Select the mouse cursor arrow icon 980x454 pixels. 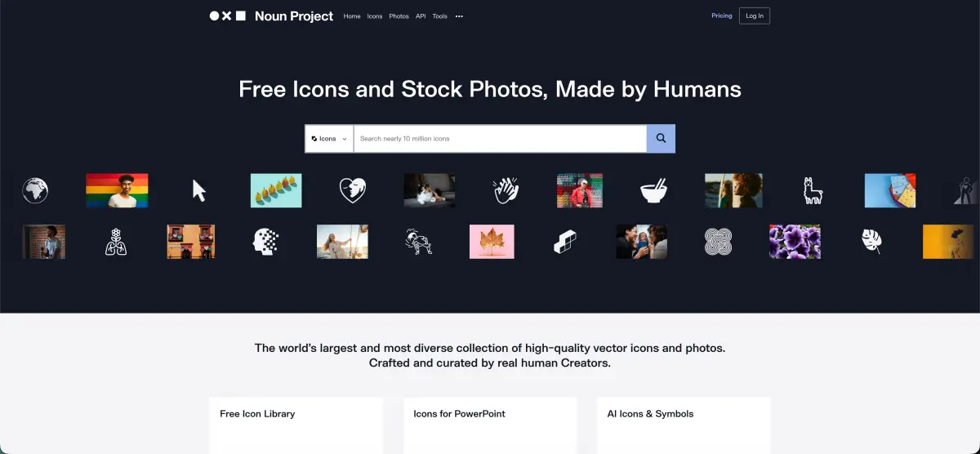click(x=198, y=190)
